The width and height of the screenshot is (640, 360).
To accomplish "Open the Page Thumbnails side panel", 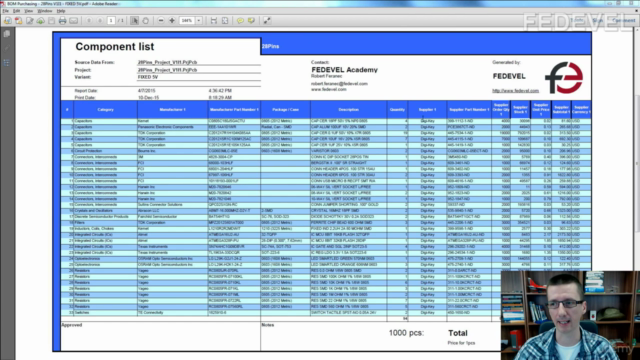I will (7, 34).
